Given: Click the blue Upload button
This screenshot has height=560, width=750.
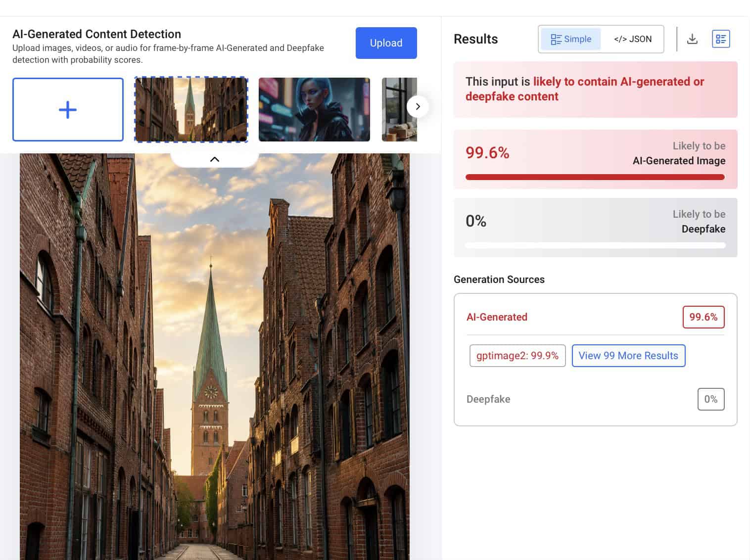Looking at the screenshot, I should click(386, 43).
